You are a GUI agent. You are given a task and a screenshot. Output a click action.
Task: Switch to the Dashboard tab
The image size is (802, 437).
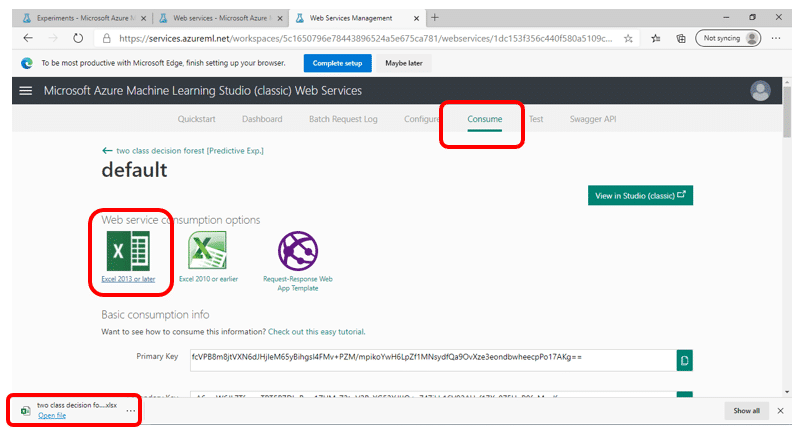coord(262,119)
